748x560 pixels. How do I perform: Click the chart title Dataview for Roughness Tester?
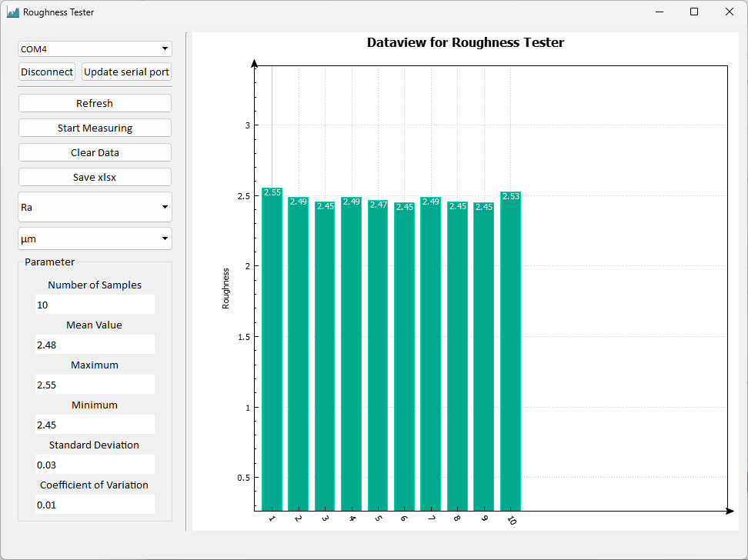[x=465, y=43]
